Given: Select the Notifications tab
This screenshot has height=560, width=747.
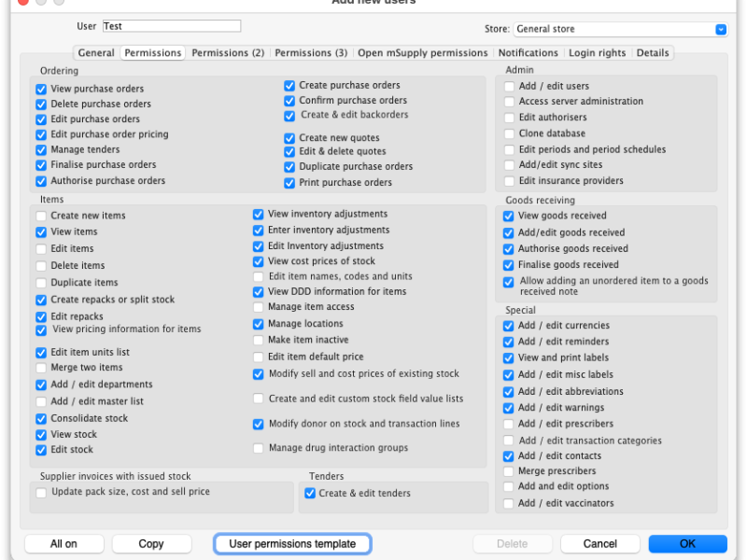Looking at the screenshot, I should tap(528, 53).
